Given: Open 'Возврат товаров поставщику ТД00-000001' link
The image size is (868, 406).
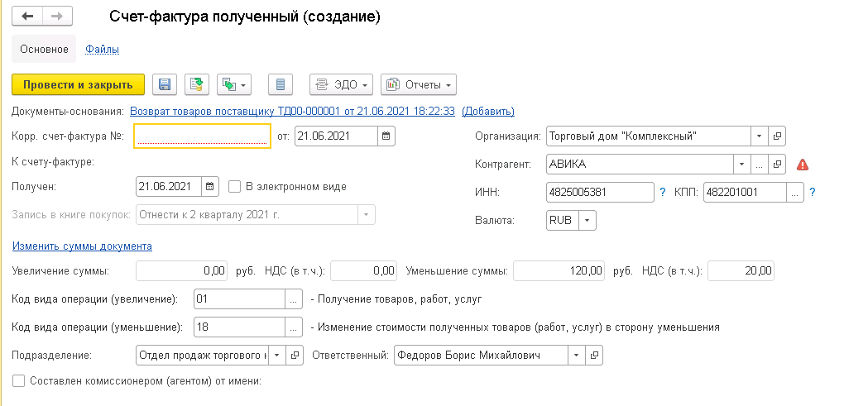Looking at the screenshot, I should tap(292, 111).
